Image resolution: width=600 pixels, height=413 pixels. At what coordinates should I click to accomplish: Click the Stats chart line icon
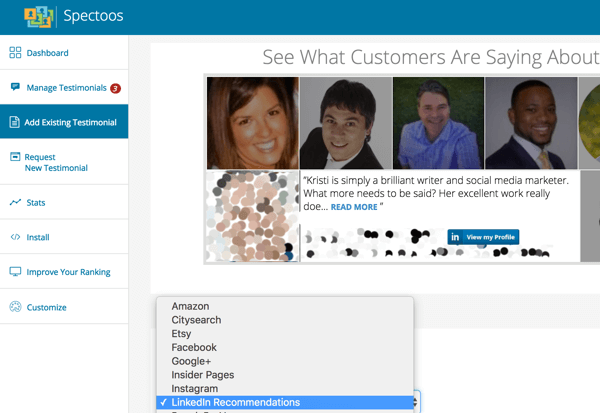coord(15,202)
